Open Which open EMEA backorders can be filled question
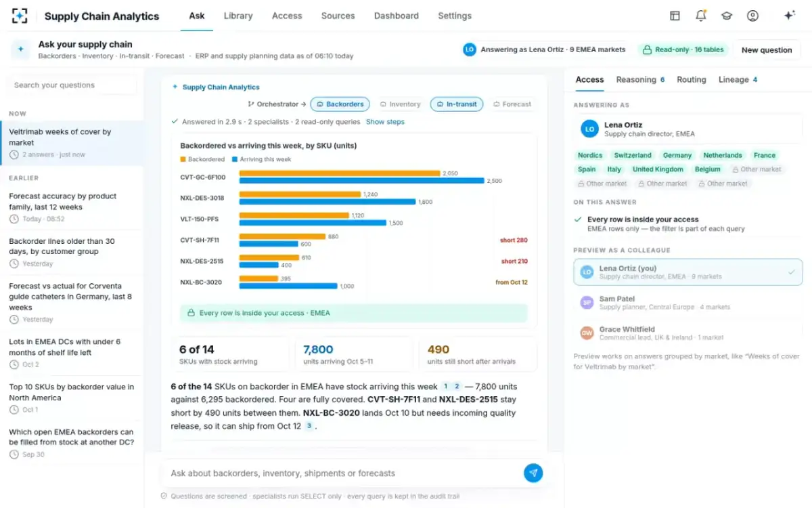Screen dimensions: 812x508 (x=72, y=443)
